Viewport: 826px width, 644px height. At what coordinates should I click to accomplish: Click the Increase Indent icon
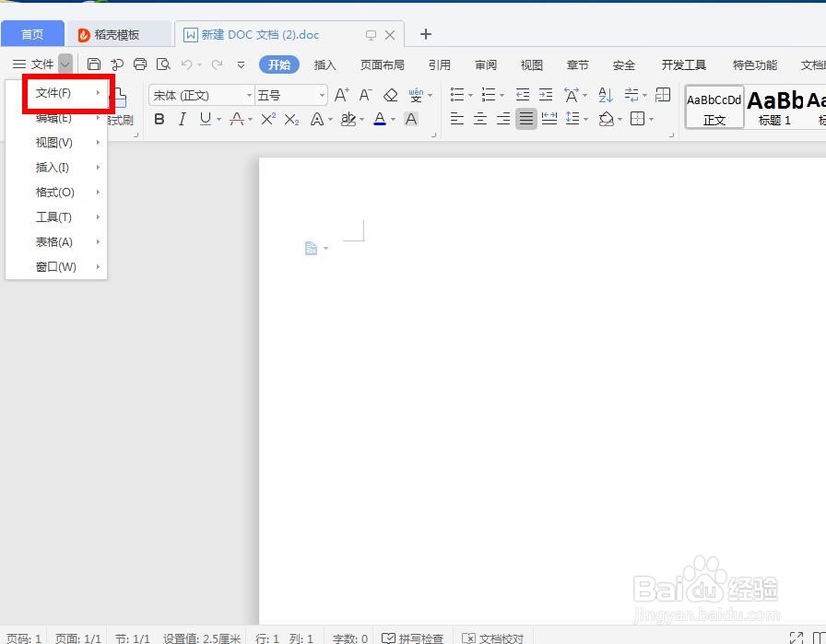coord(546,95)
